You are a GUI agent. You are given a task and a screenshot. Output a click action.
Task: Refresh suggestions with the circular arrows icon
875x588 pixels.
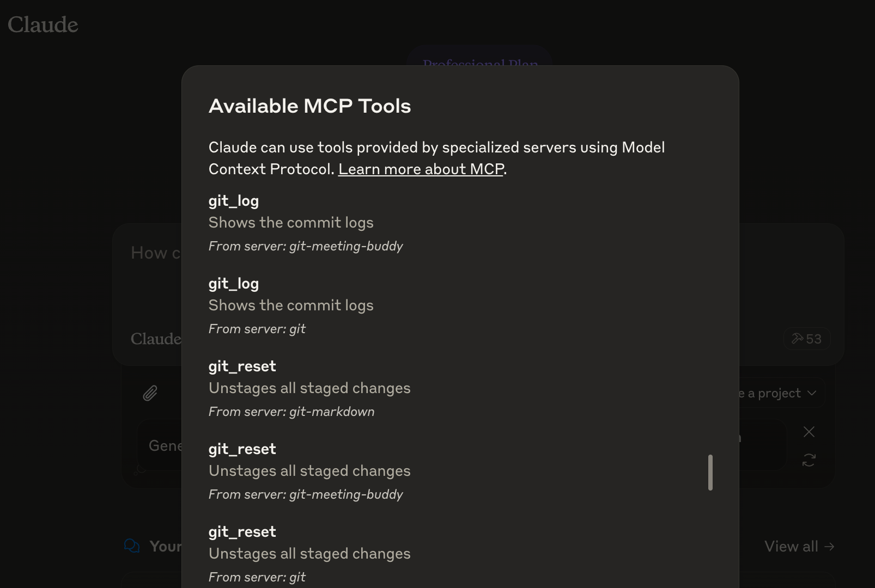point(809,461)
